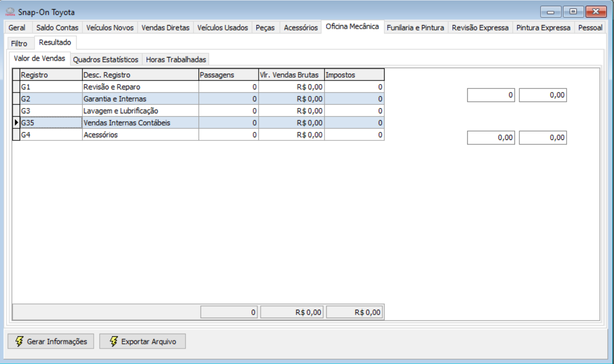Select the G1 registro cell
The image size is (614, 364).
coord(51,87)
